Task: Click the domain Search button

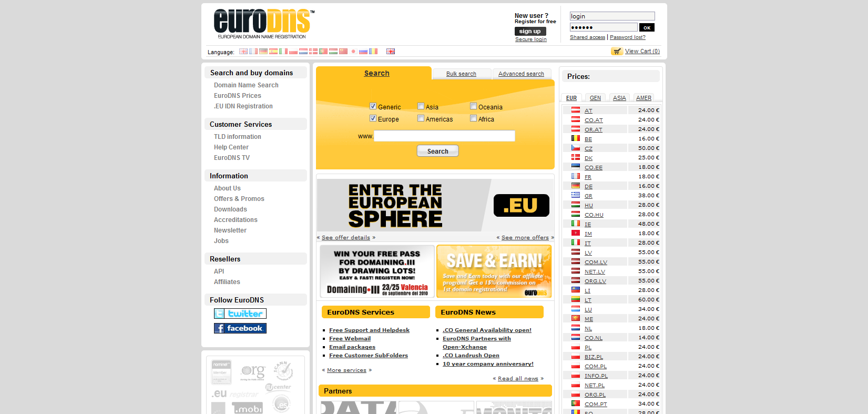Action: click(438, 151)
